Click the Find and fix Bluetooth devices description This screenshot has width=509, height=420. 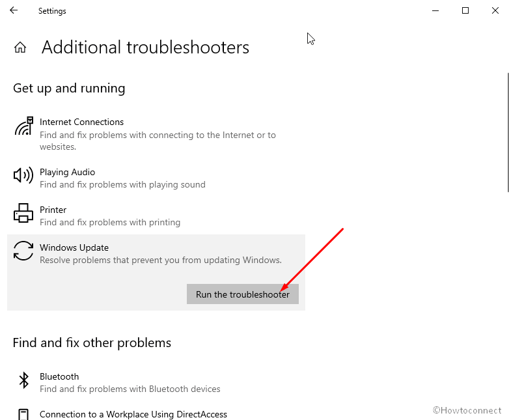[x=130, y=389]
